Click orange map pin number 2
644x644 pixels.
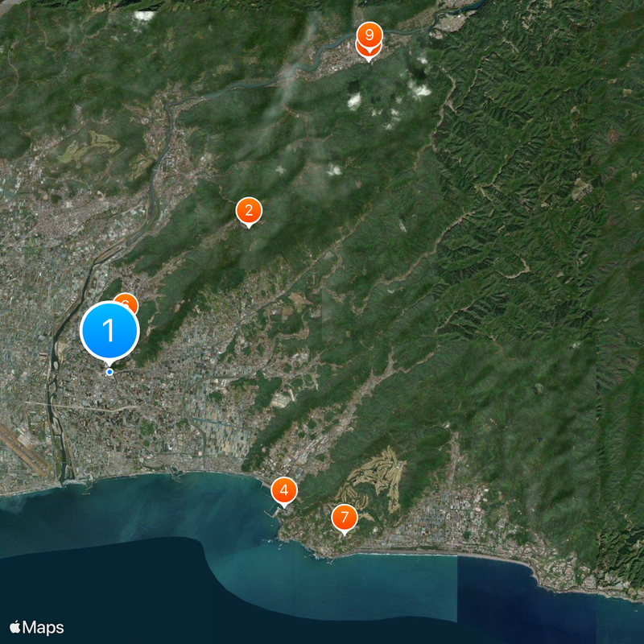coord(249,211)
